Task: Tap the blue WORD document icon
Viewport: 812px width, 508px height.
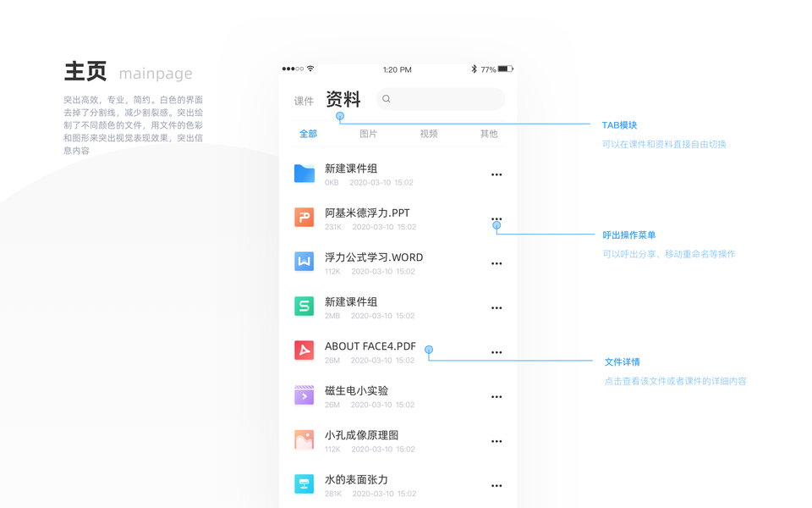Action: (x=304, y=262)
